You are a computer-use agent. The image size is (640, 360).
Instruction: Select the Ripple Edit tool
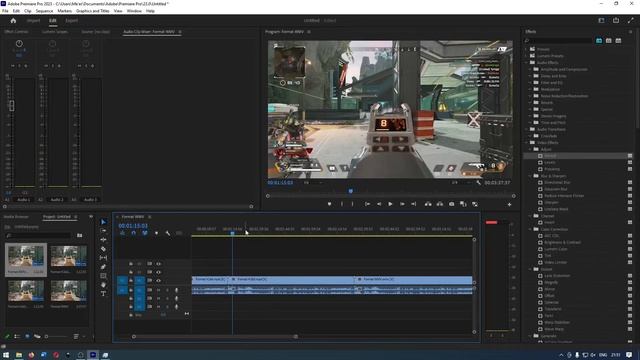[103, 240]
